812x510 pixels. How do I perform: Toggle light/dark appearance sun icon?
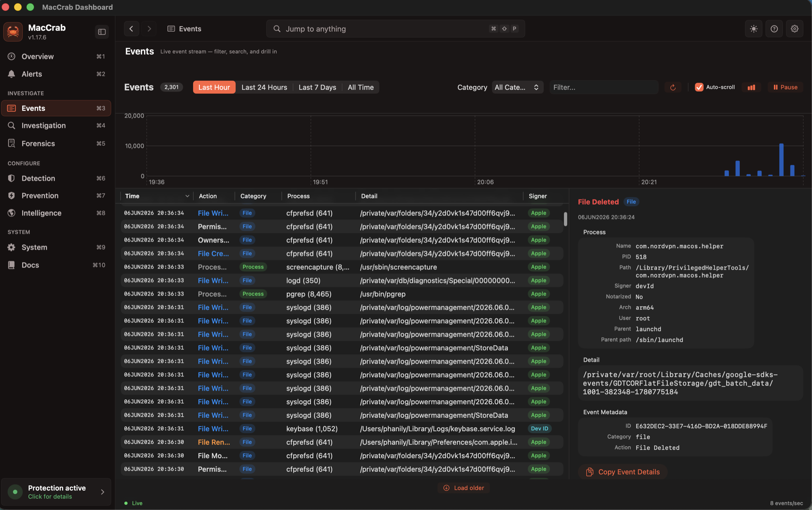tap(754, 29)
